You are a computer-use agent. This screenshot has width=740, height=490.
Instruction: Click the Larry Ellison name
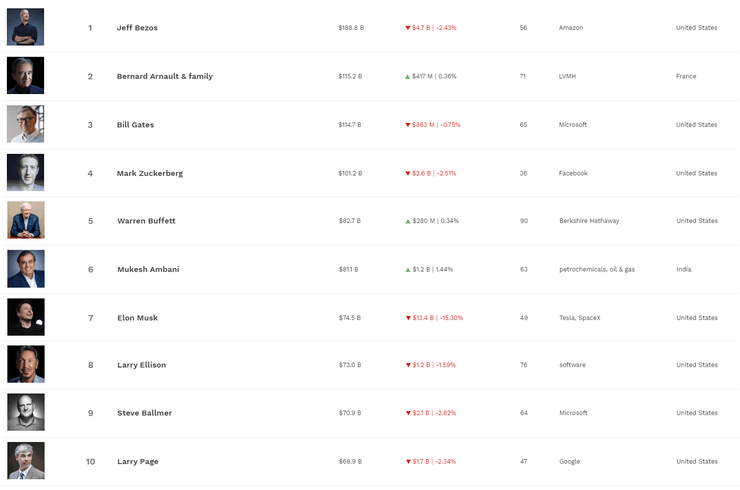tap(141, 365)
